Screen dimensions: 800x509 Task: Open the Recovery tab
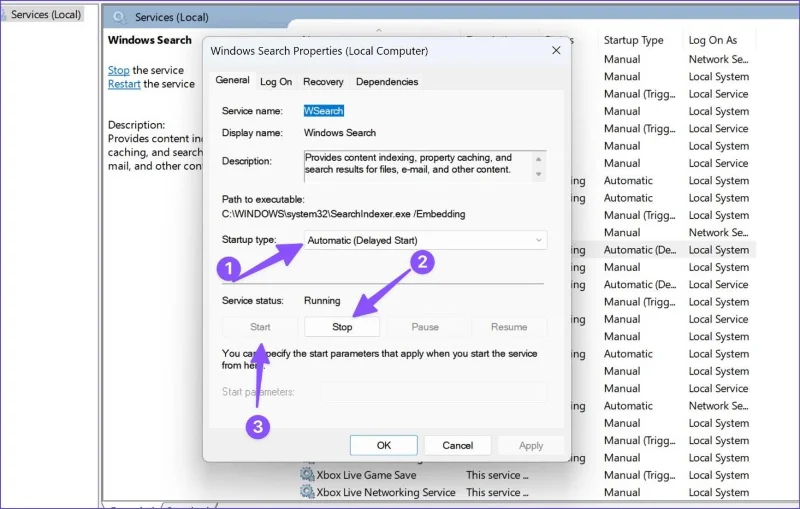[323, 82]
